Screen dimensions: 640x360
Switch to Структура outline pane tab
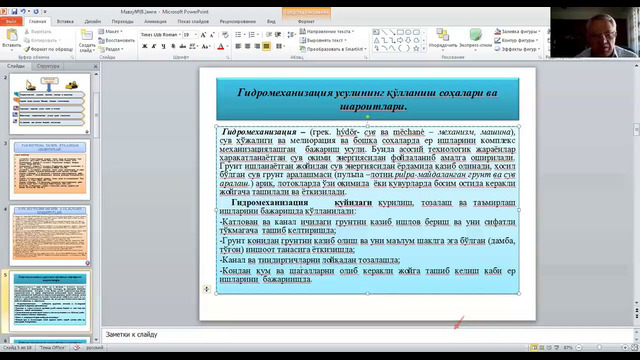(x=48, y=66)
